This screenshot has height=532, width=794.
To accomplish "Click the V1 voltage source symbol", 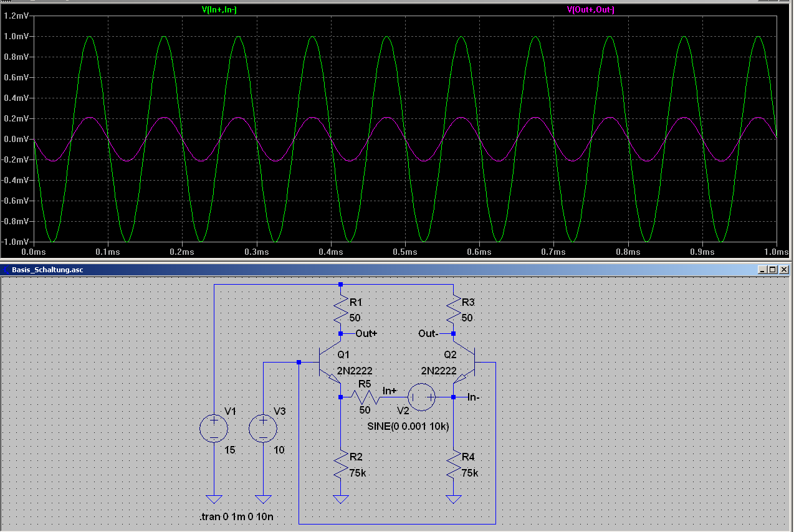I will point(214,429).
